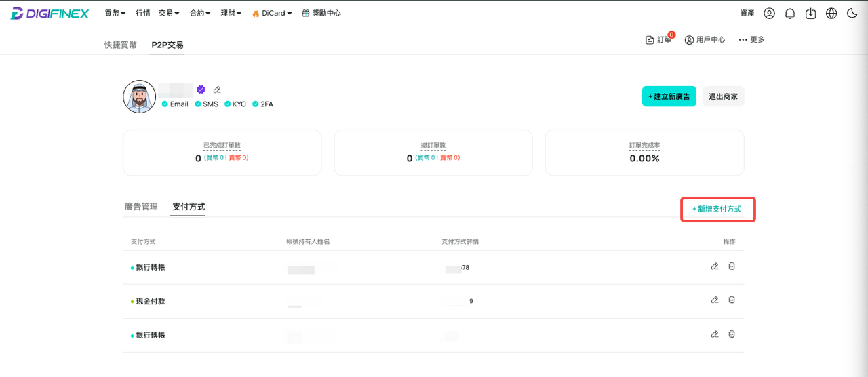Open the 更多 more options menu

click(751, 40)
